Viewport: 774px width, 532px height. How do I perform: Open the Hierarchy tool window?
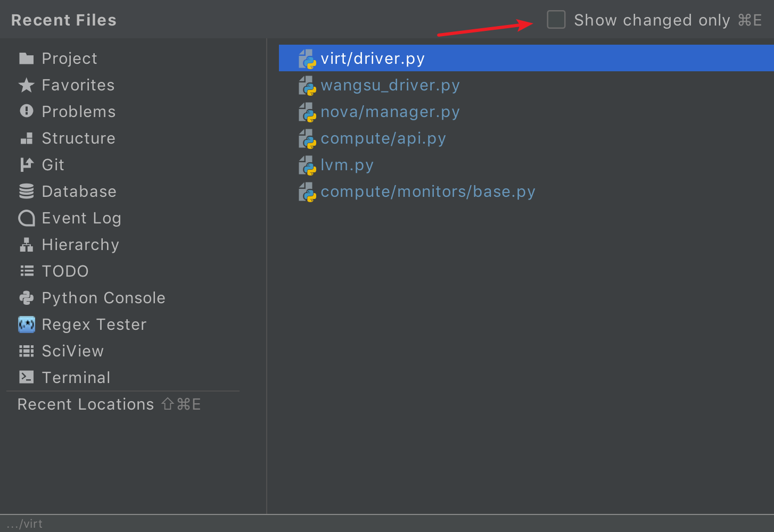pyautogui.click(x=80, y=245)
